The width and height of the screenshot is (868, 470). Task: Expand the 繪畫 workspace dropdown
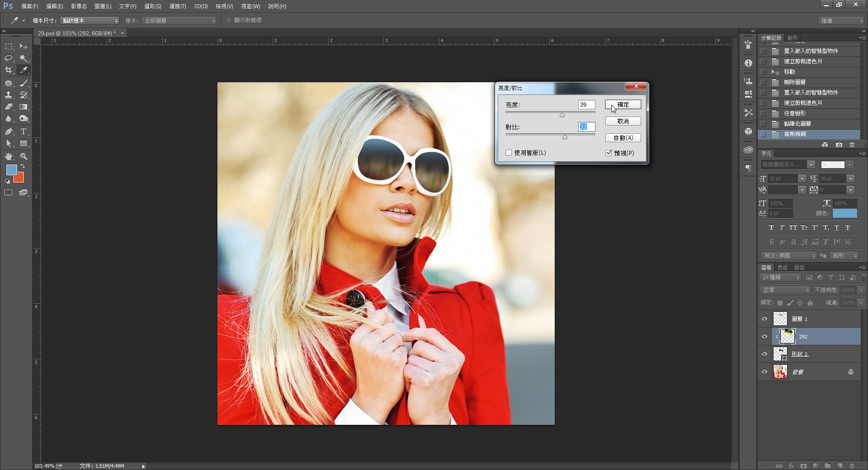(841, 21)
